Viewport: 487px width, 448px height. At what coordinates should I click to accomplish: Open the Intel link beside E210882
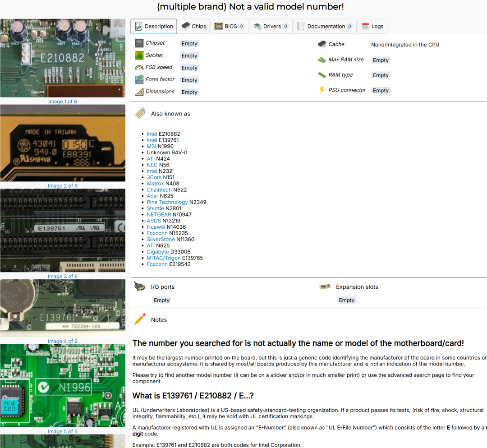pyautogui.click(x=152, y=134)
